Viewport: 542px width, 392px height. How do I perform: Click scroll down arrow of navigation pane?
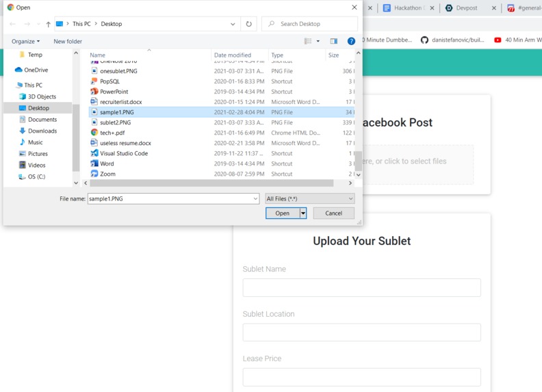[x=76, y=183]
